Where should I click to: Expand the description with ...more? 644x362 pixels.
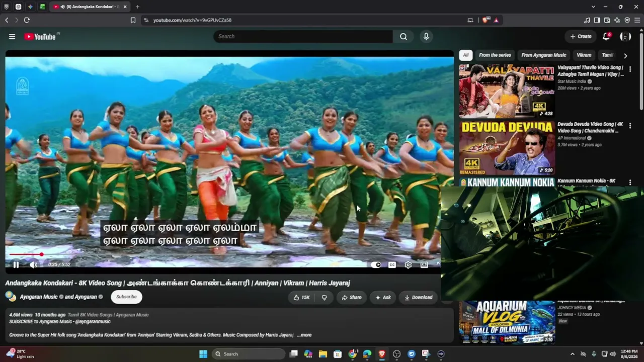[x=304, y=335]
